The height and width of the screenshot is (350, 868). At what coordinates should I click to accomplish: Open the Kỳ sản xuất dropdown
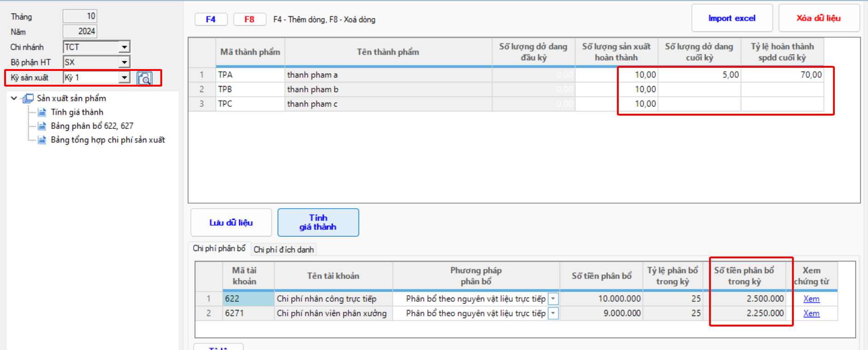[x=124, y=77]
